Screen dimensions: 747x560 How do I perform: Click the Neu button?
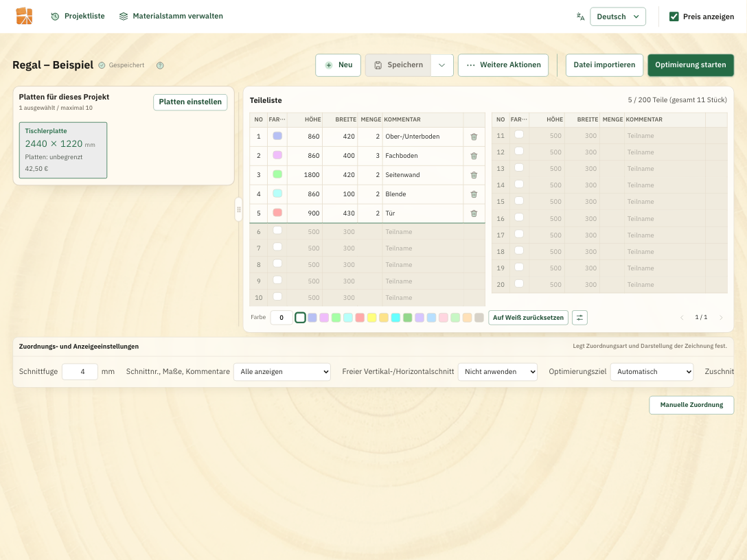pos(338,65)
